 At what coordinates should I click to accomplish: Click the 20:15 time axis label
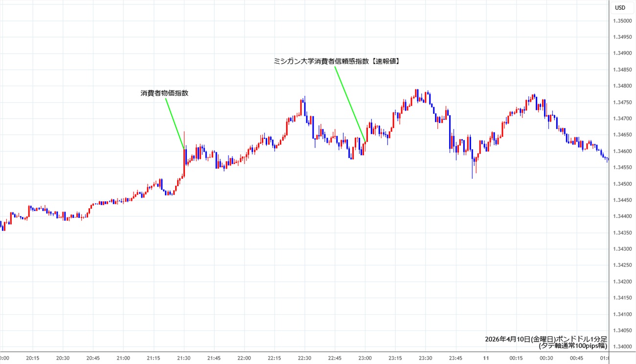point(33,358)
